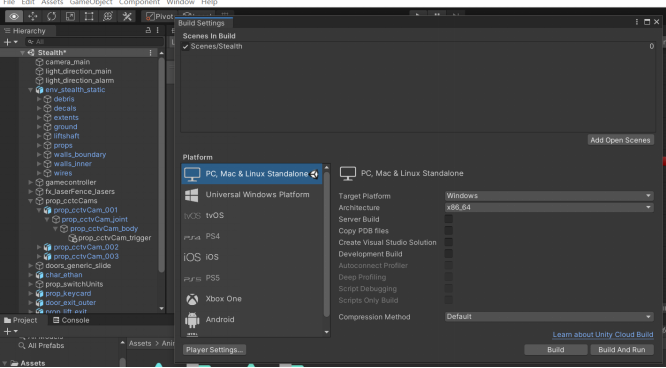Uncheck the Scenes/Stealth scene checkbox

(x=186, y=47)
